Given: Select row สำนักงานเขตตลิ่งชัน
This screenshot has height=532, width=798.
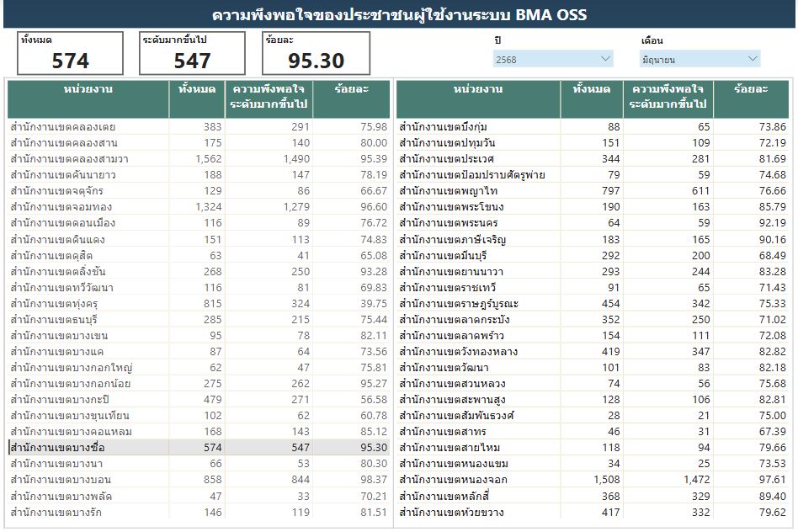Looking at the screenshot, I should tap(199, 271).
